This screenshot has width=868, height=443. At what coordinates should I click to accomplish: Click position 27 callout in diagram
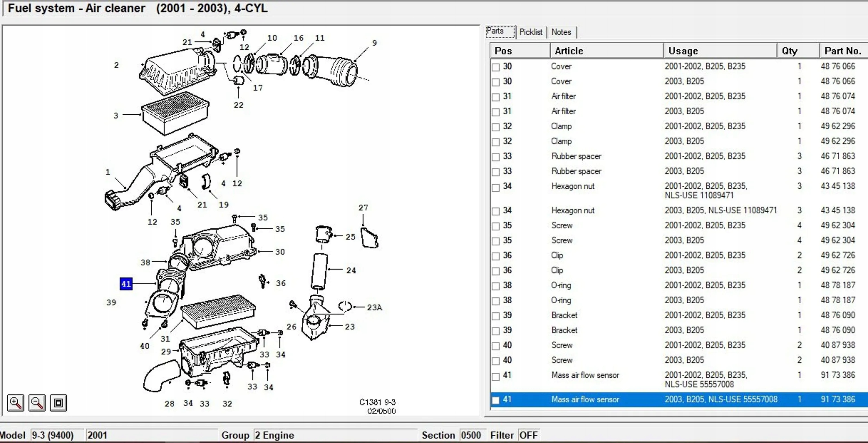click(363, 208)
